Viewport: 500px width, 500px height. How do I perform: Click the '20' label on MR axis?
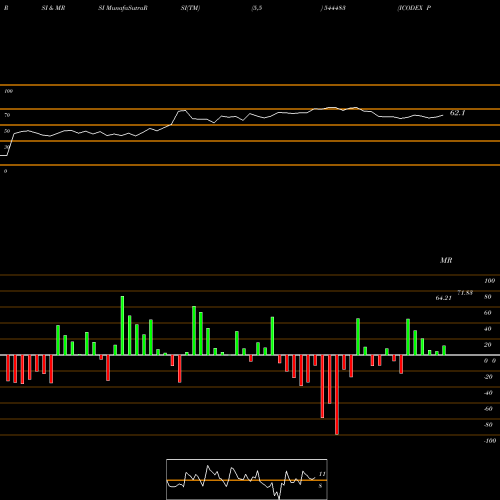point(488,345)
